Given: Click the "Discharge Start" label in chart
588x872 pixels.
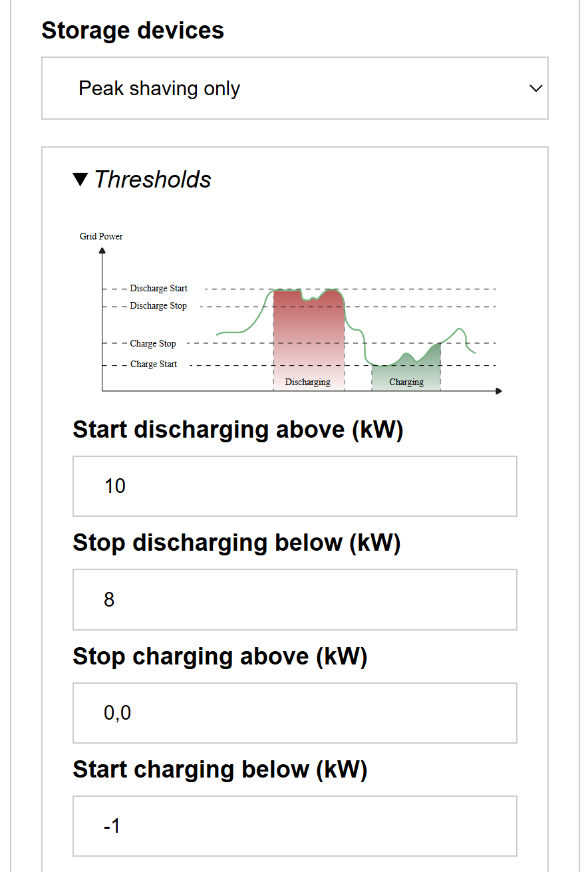Looking at the screenshot, I should [158, 289].
